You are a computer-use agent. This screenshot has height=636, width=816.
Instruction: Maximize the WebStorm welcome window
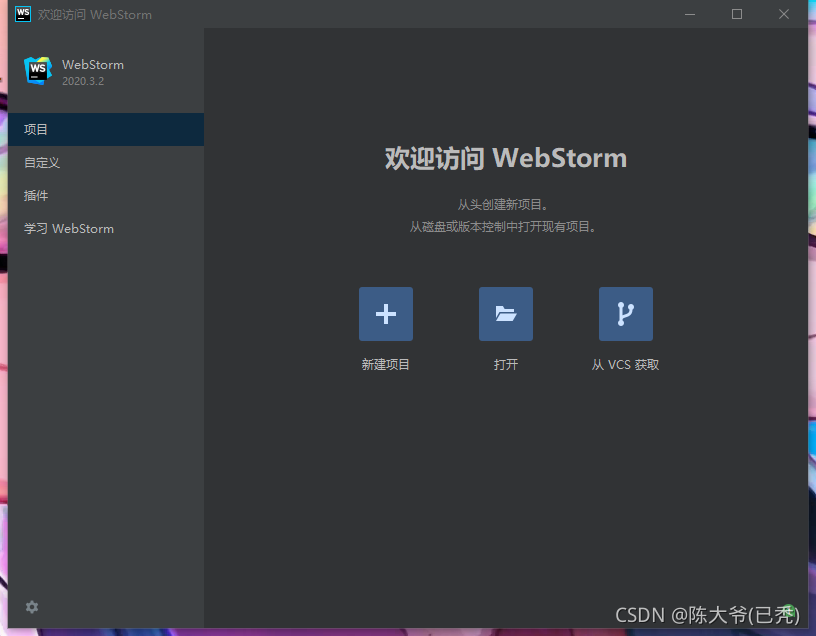pyautogui.click(x=737, y=14)
